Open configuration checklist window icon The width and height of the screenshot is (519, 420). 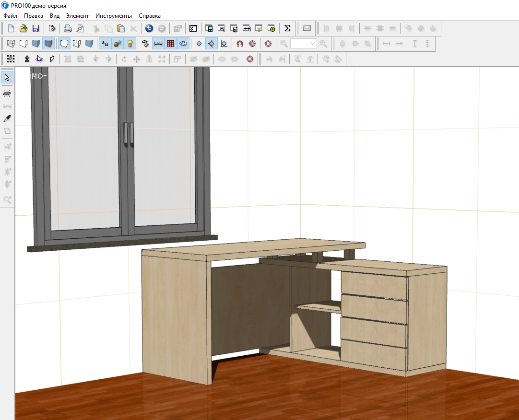coord(193,28)
